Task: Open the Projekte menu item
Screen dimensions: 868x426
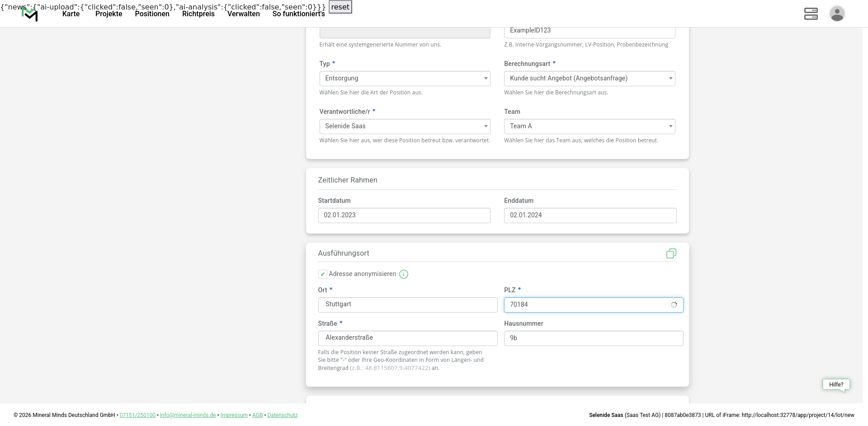Action: [108, 14]
